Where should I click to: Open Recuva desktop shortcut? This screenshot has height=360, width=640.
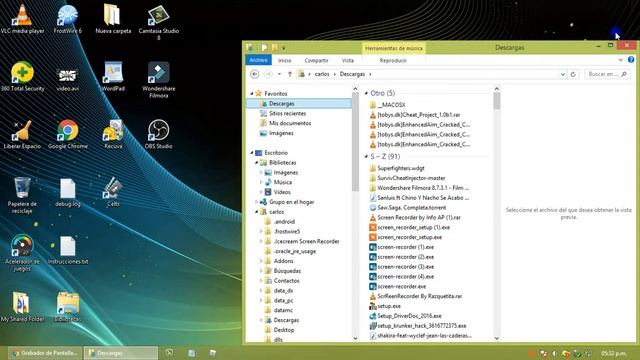pos(113,134)
